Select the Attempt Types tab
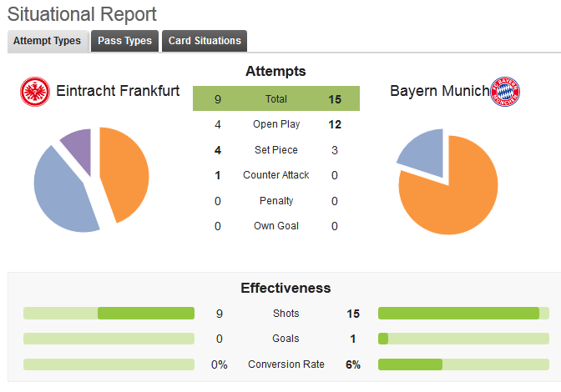The image size is (561, 392). click(x=48, y=41)
